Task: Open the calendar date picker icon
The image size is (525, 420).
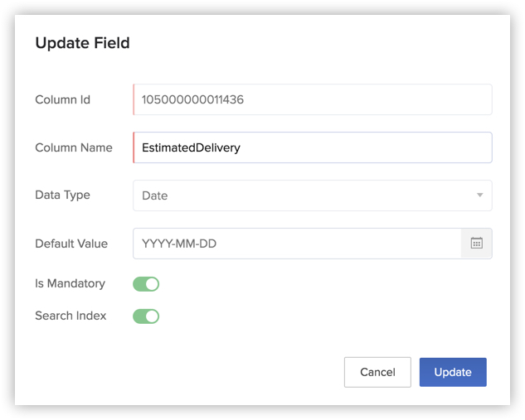Action: click(476, 243)
